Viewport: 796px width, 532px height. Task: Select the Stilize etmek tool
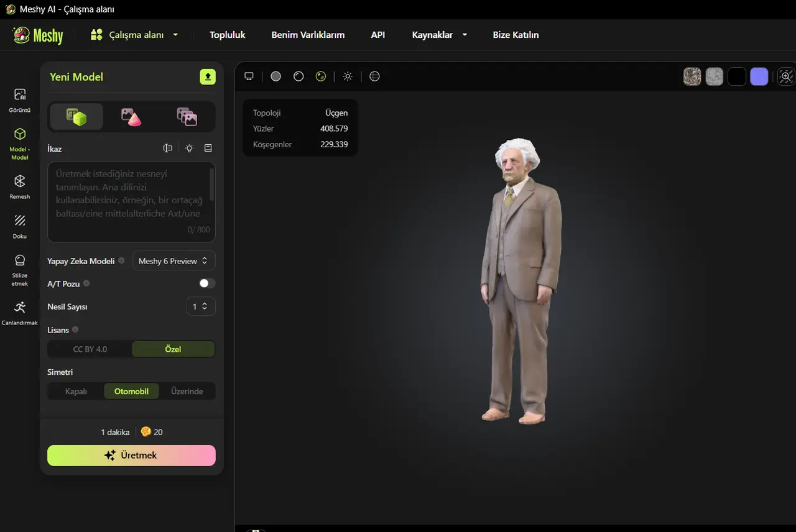[x=19, y=268]
